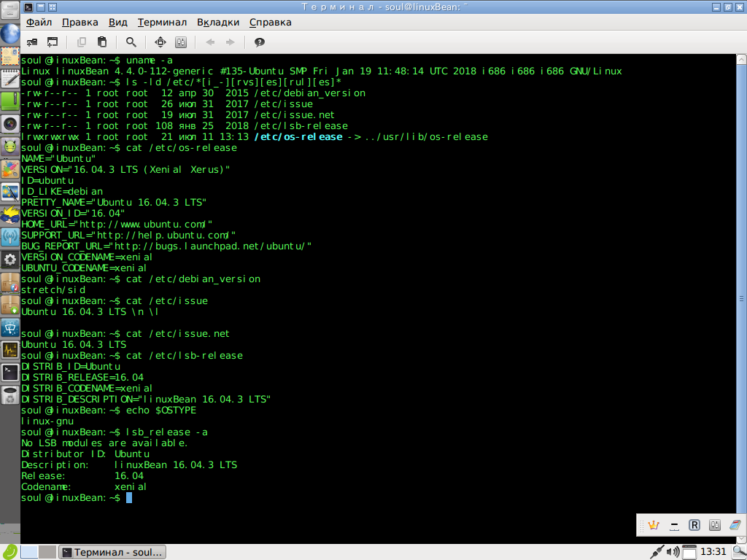Open the trash bin icon
Viewport: 747px width, 560px height.
(x=9, y=394)
